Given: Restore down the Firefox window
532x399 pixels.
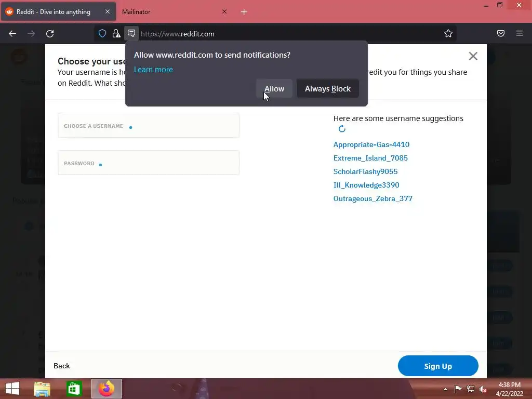Looking at the screenshot, I should pos(500,5).
